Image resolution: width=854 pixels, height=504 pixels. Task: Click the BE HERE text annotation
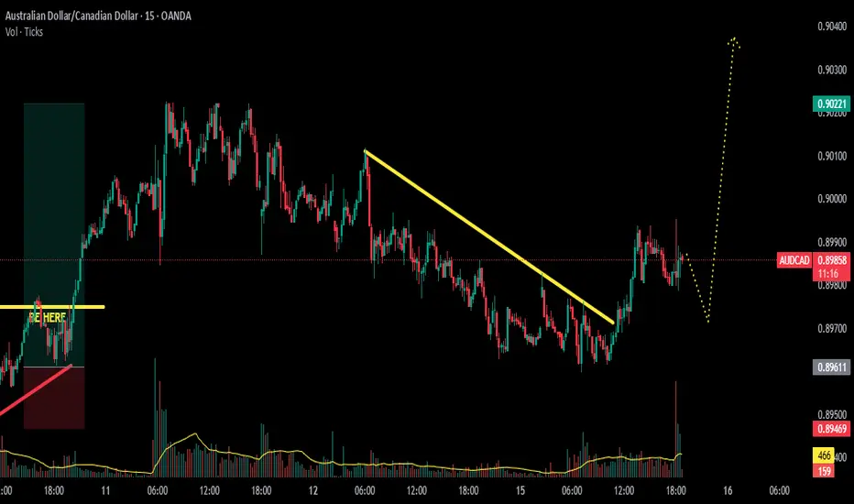[48, 317]
